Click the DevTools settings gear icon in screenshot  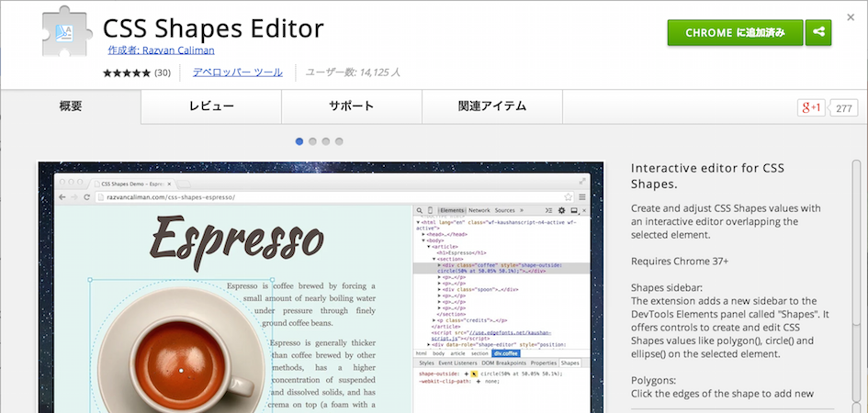click(561, 211)
